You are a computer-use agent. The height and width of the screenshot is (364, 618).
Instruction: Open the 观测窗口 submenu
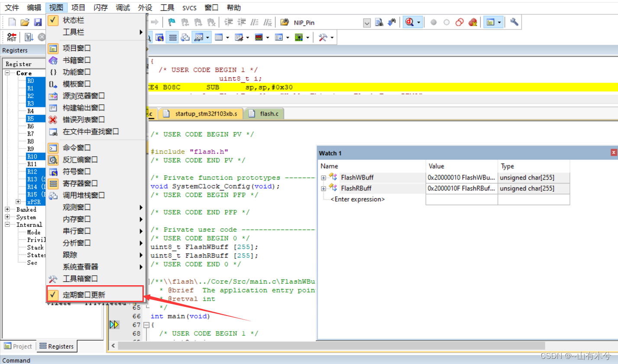(x=96, y=207)
